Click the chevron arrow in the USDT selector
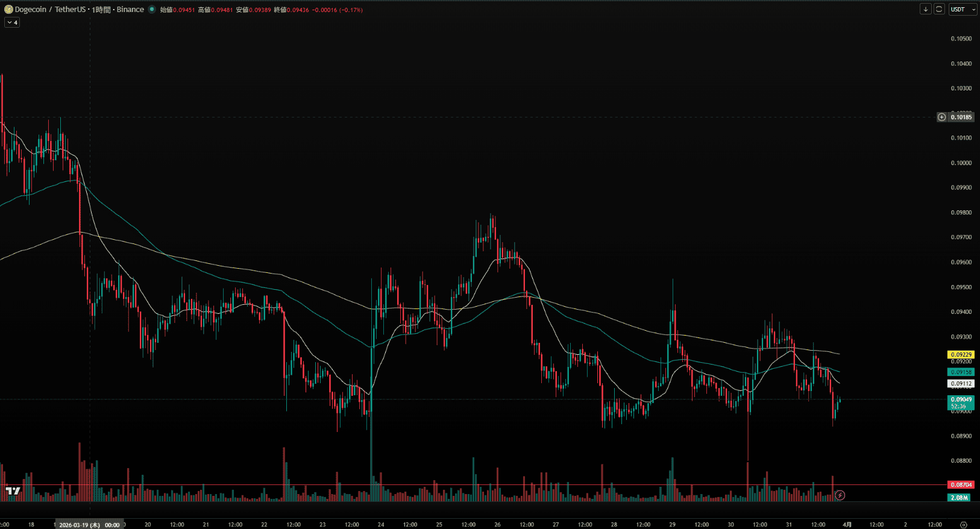Viewport: 980px width, 529px height. pos(973,10)
